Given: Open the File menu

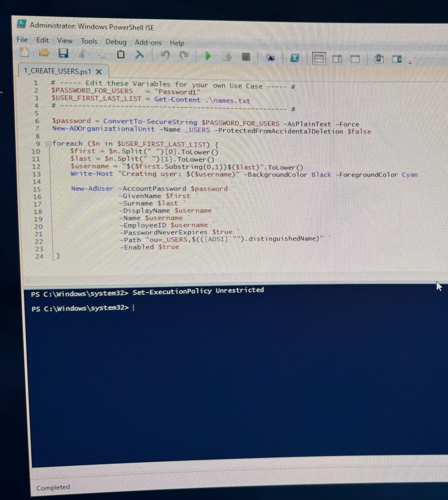Looking at the screenshot, I should (x=22, y=40).
